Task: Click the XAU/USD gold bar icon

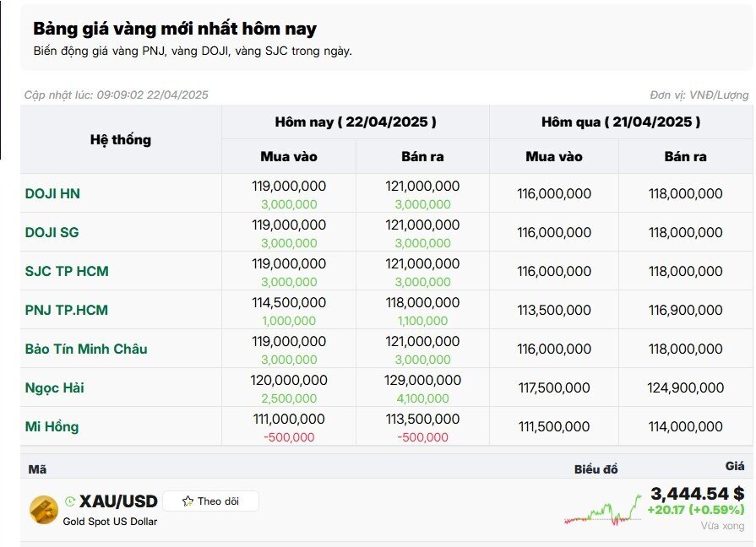Action: point(44,509)
